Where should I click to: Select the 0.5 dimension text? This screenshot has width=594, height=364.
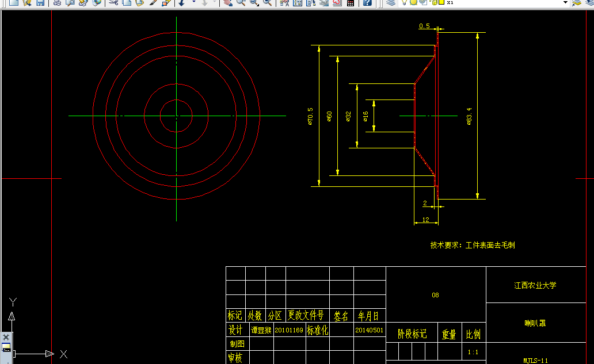pos(424,26)
